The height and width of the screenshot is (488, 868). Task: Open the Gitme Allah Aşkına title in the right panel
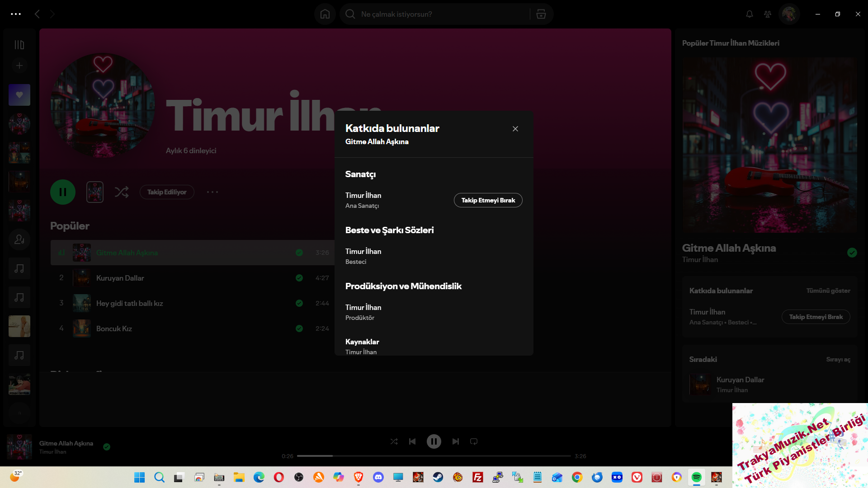click(729, 248)
